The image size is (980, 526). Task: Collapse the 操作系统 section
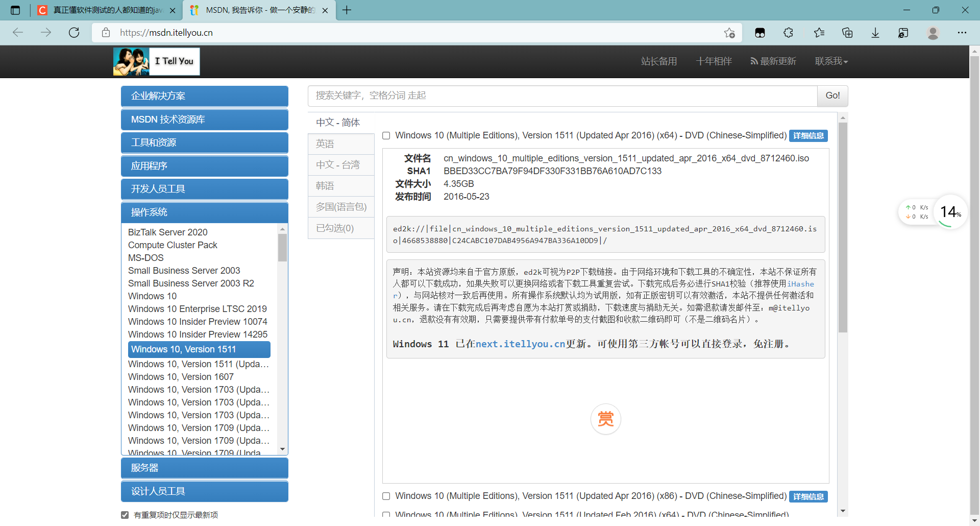click(205, 212)
